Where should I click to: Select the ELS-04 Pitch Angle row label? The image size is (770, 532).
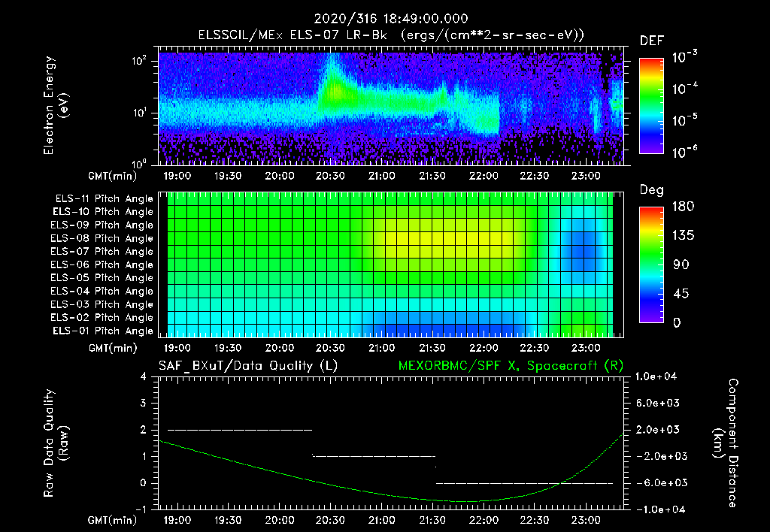pos(102,291)
